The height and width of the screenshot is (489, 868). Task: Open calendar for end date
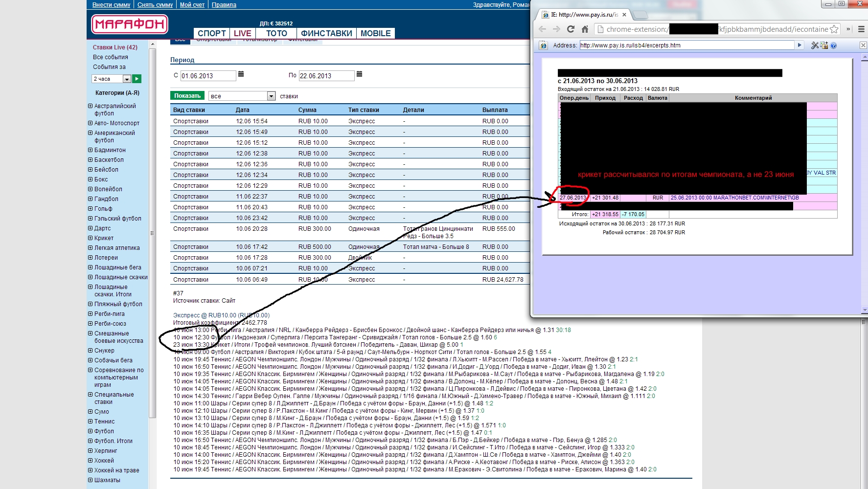coord(359,74)
